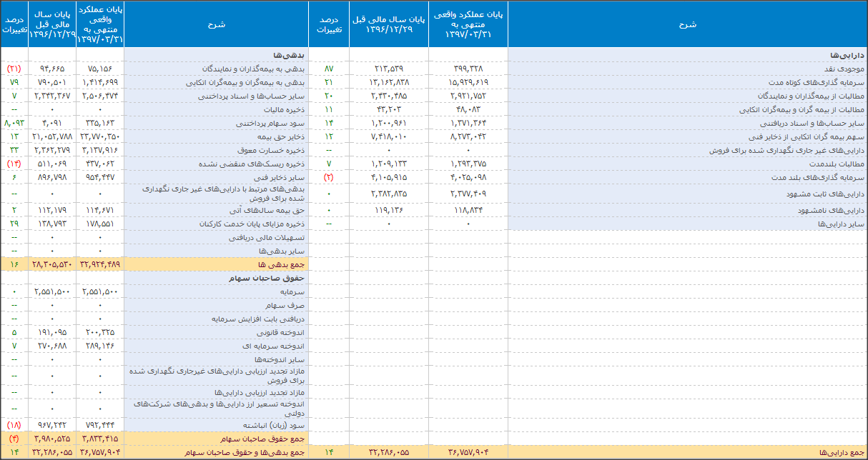The image size is (868, 460).
Task: Click the دارایی‌ها section heading
Action: point(847,55)
